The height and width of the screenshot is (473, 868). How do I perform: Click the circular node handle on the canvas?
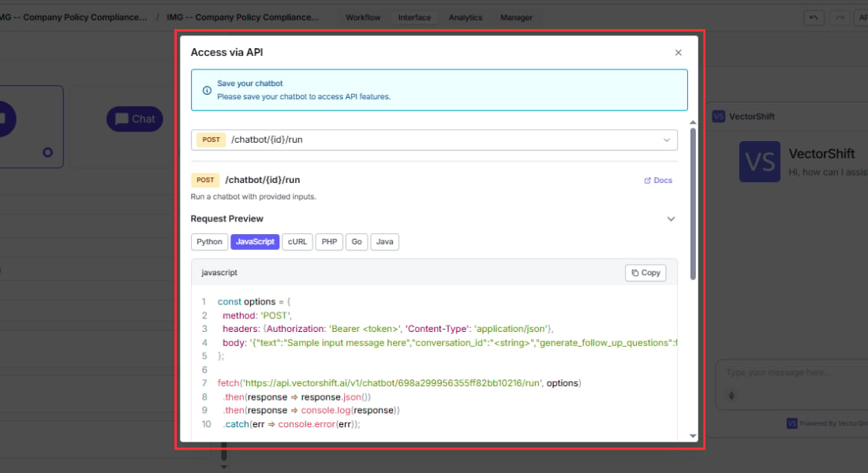[47, 152]
